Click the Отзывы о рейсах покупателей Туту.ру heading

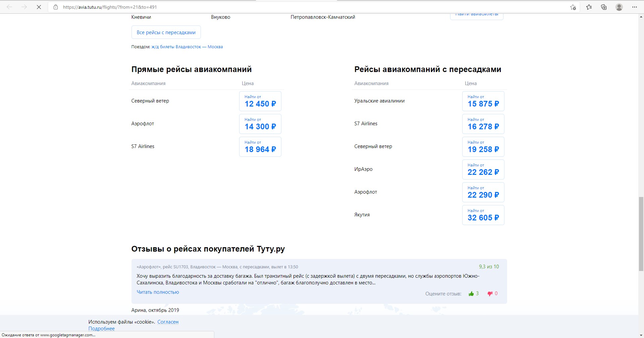[208, 249]
